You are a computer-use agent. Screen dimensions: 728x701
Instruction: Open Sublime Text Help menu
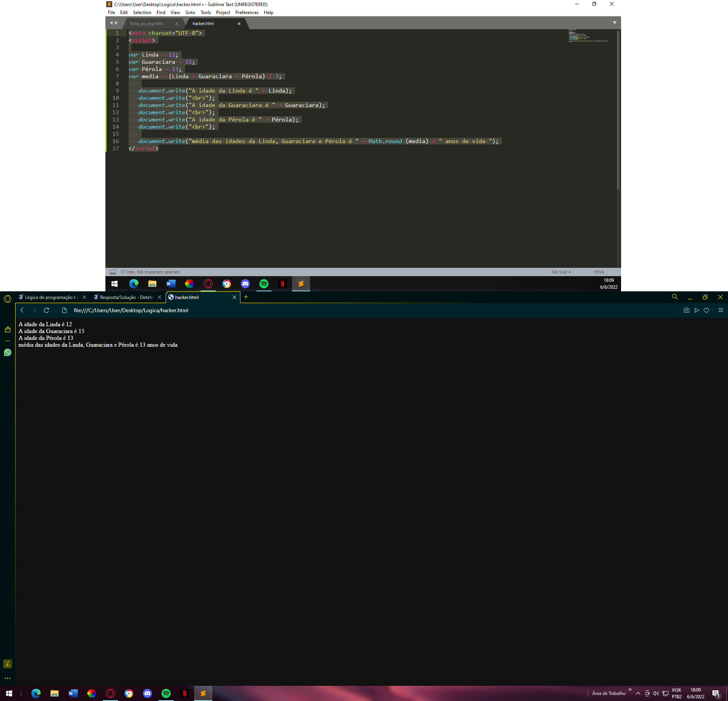point(268,13)
